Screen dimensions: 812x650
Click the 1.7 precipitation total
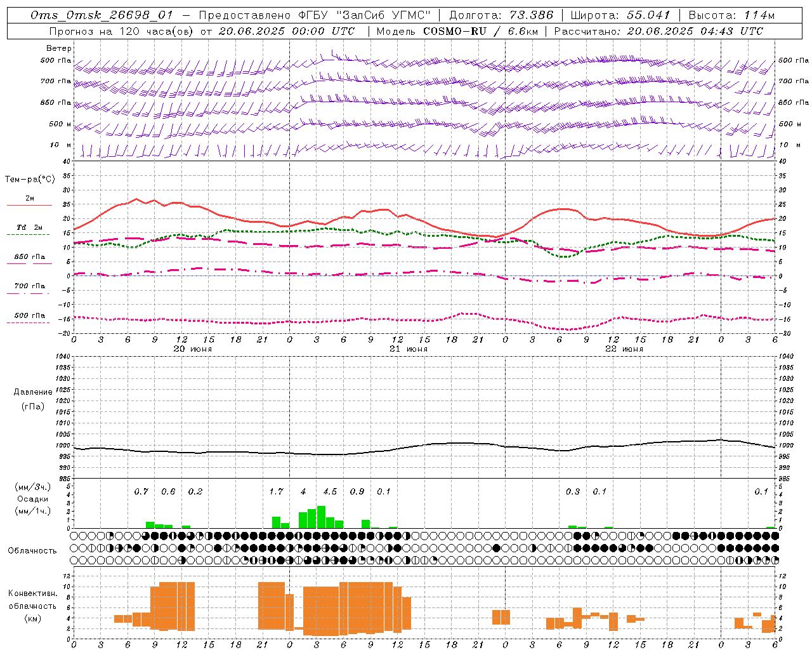coord(276,492)
